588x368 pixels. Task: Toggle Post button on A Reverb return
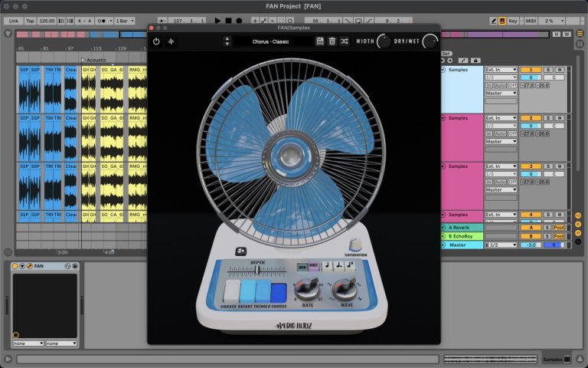(558, 228)
